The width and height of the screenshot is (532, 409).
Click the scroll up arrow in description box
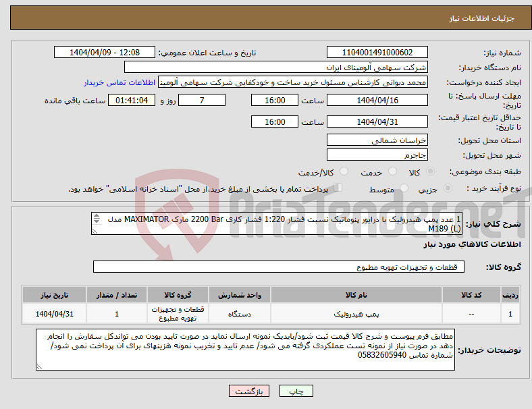click(97, 216)
